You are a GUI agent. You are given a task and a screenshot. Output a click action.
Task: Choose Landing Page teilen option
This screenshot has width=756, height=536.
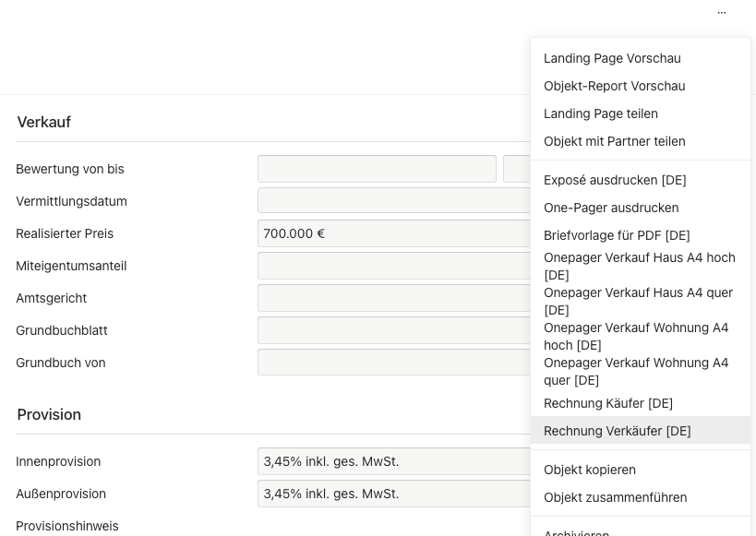click(600, 113)
